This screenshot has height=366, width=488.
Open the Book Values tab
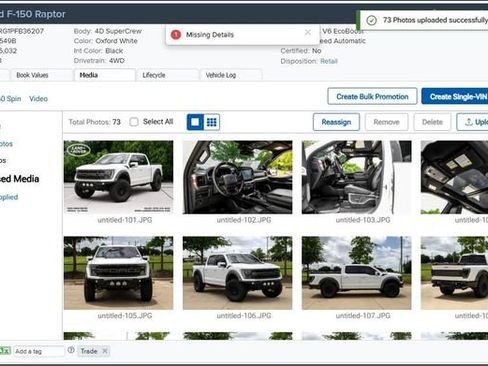(42, 75)
